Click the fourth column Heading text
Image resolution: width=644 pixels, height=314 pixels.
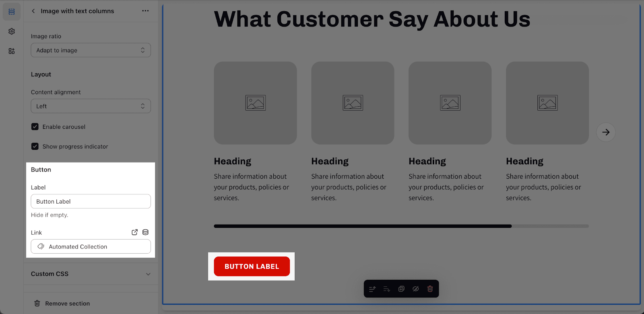point(525,161)
